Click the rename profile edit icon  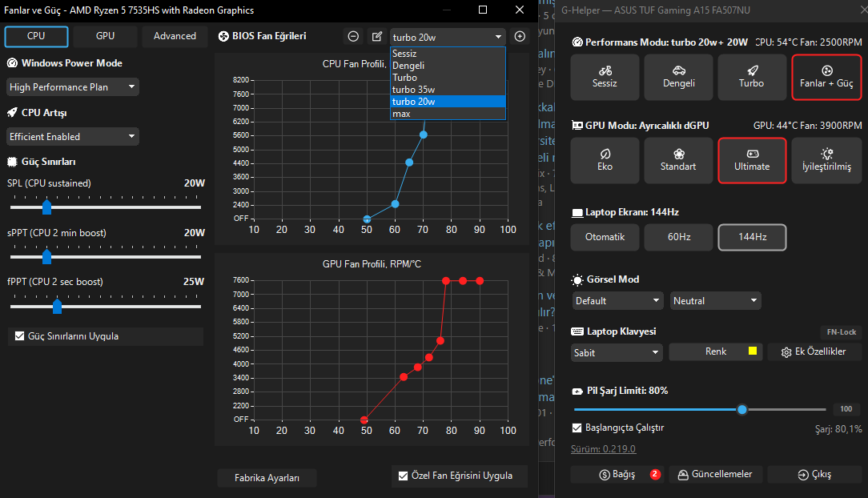(377, 37)
